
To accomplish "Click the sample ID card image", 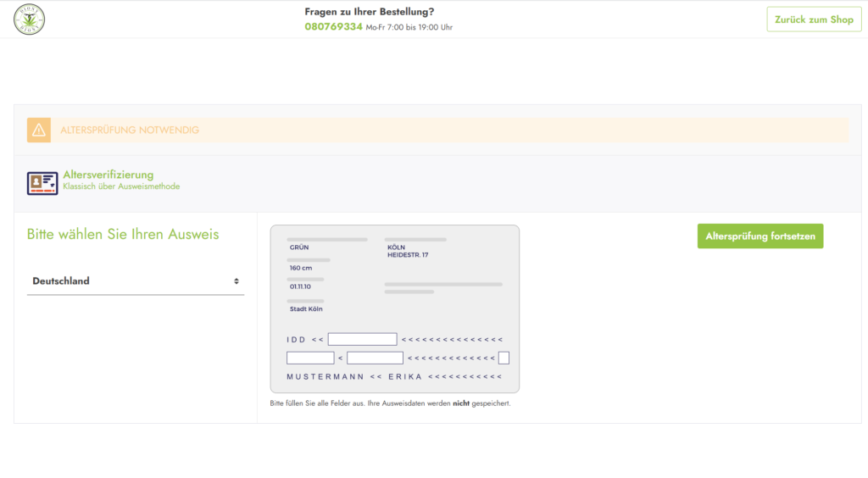I will [395, 308].
